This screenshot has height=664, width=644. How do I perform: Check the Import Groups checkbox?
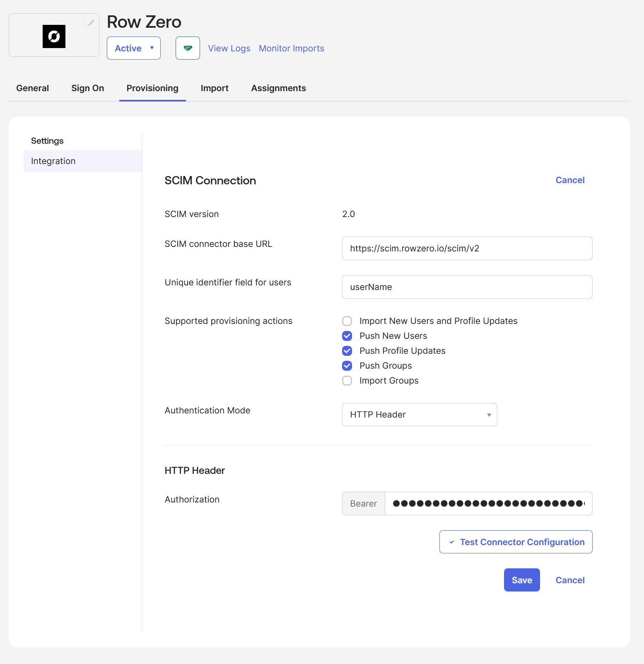pos(347,381)
